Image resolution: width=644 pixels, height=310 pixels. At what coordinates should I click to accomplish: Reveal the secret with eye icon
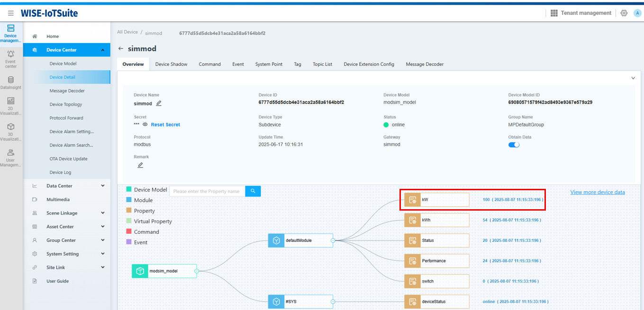[145, 124]
